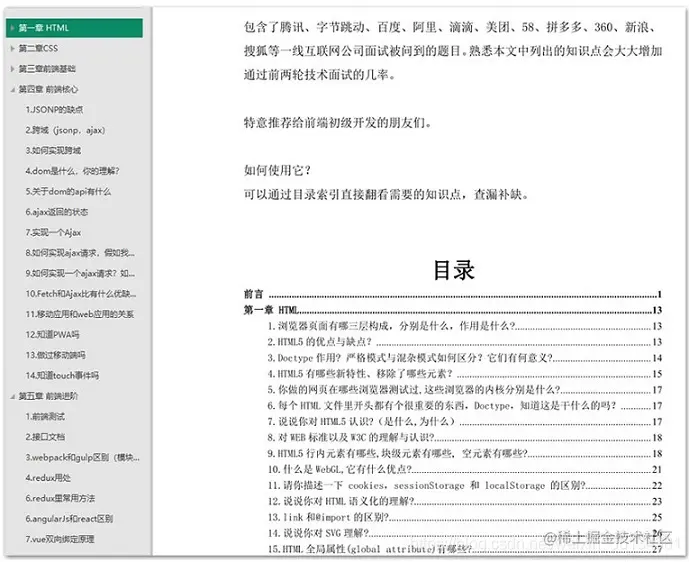Screen dimensions: 689x562
Task: Open TOC entry 9.HTML5 行内元素有哪些
Action: pos(465,453)
